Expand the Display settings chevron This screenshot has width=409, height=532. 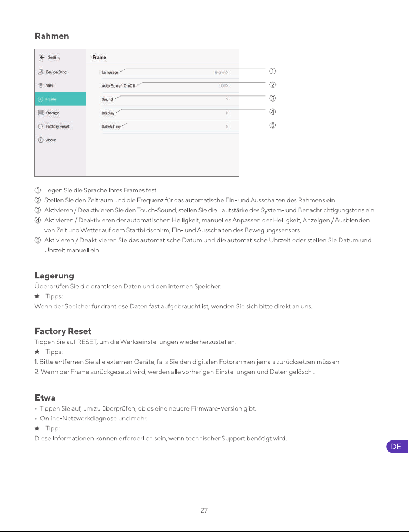[227, 113]
